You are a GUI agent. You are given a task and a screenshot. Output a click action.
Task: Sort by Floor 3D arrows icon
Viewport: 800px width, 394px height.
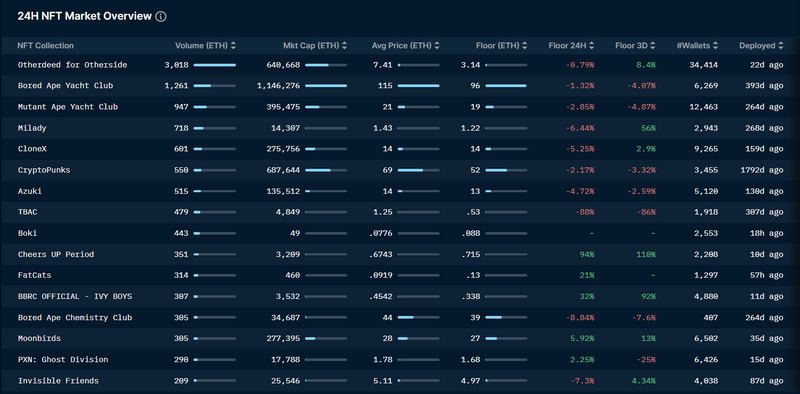pos(653,45)
